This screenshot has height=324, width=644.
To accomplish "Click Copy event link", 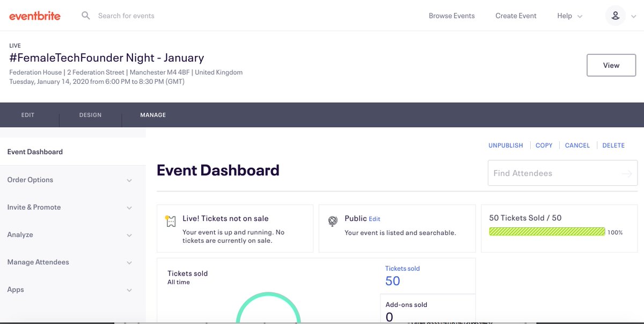I will tap(544, 145).
